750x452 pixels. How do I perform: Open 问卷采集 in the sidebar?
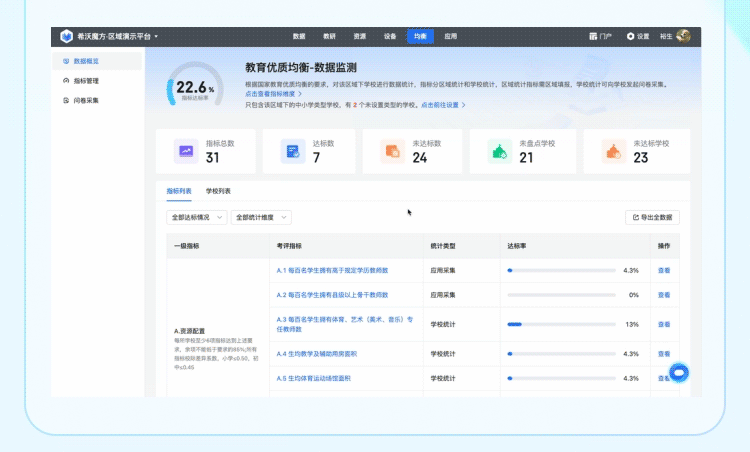[86, 100]
